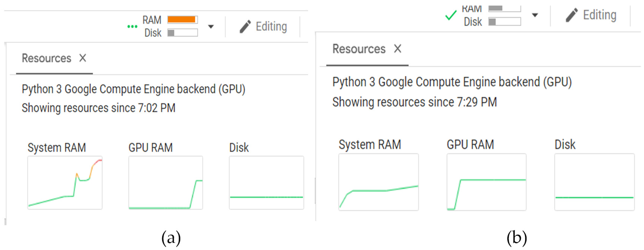Click the GPU RAM graph in panel (b)
The height and width of the screenshot is (250, 644).
486,182
